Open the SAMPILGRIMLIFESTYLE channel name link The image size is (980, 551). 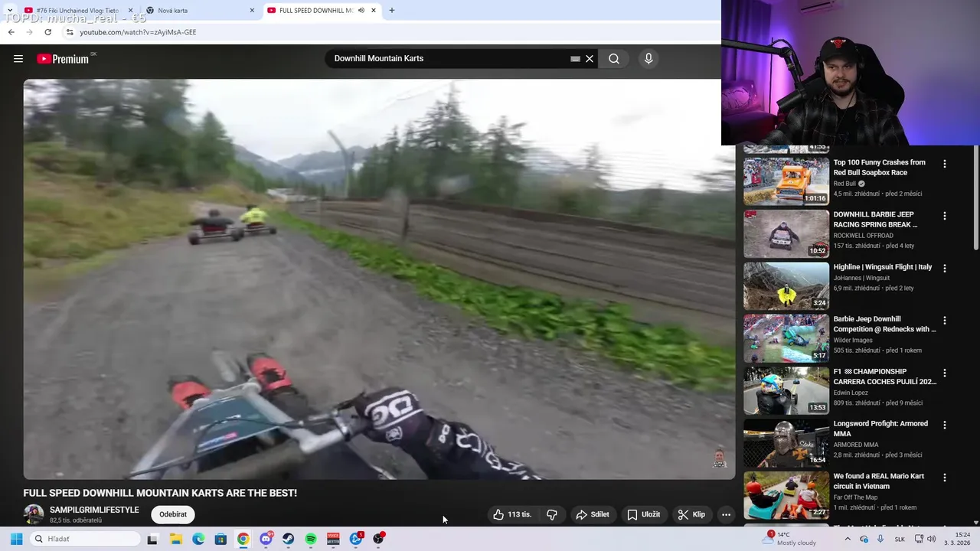click(94, 510)
